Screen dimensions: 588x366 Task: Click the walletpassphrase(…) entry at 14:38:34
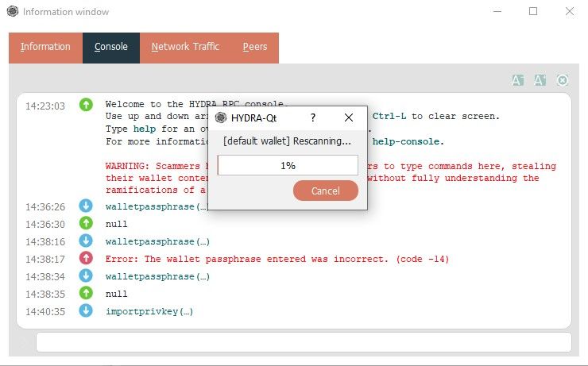click(x=157, y=276)
